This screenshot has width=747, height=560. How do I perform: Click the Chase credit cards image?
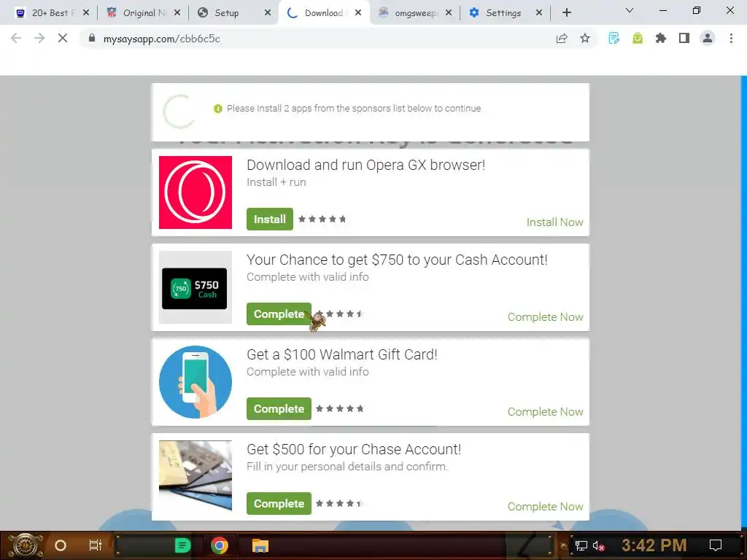(x=196, y=476)
